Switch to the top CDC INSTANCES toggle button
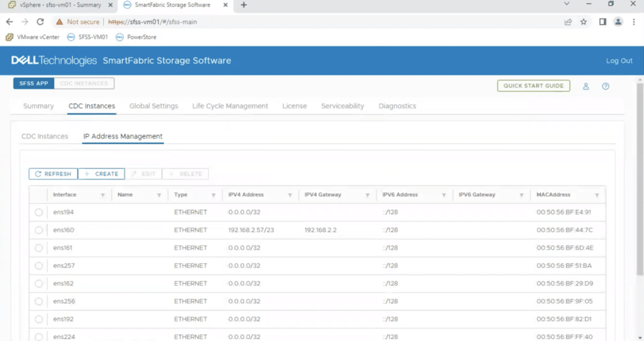Viewport: 644px width, 341px height. click(84, 84)
